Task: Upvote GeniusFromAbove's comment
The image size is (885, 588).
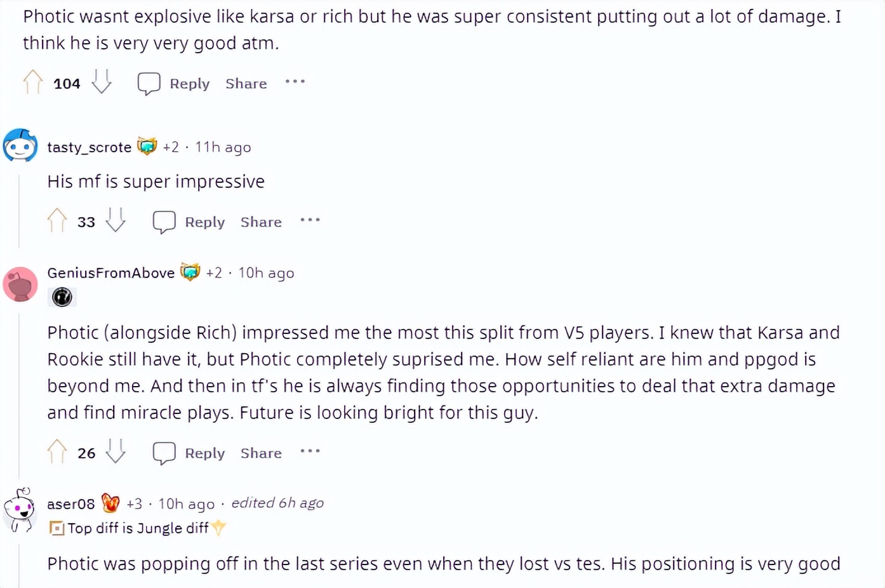Action: (x=57, y=452)
